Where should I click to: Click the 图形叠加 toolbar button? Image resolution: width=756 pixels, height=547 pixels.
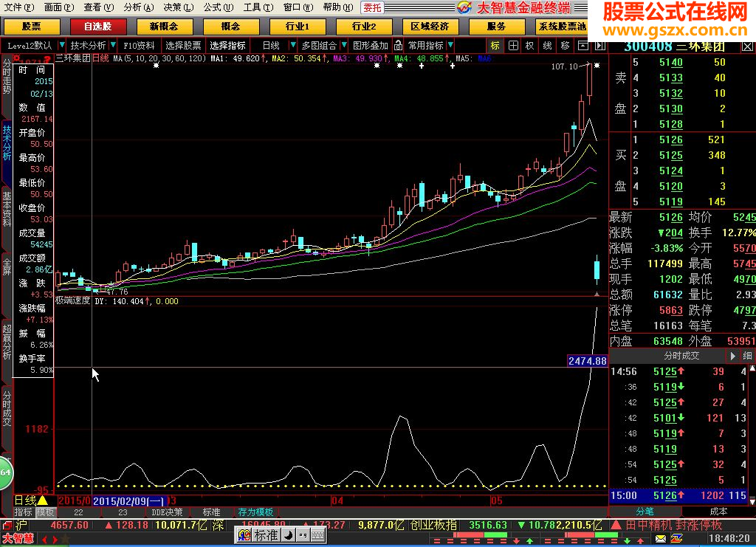371,45
